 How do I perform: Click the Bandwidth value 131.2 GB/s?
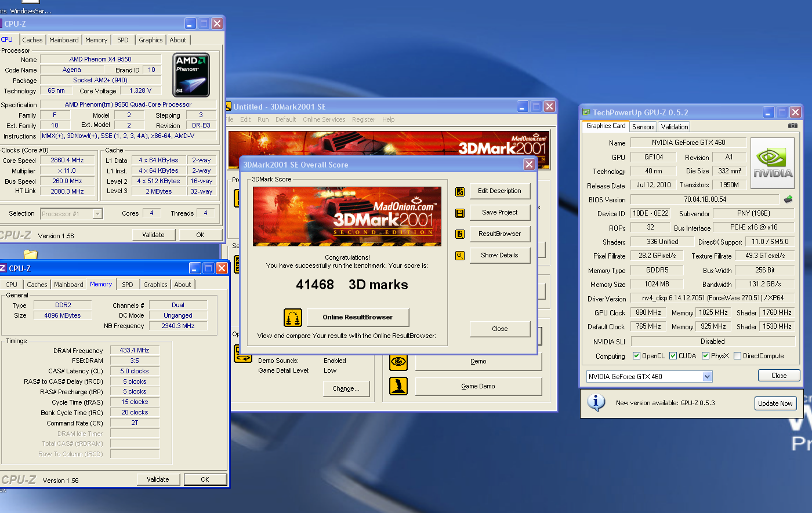coord(764,285)
